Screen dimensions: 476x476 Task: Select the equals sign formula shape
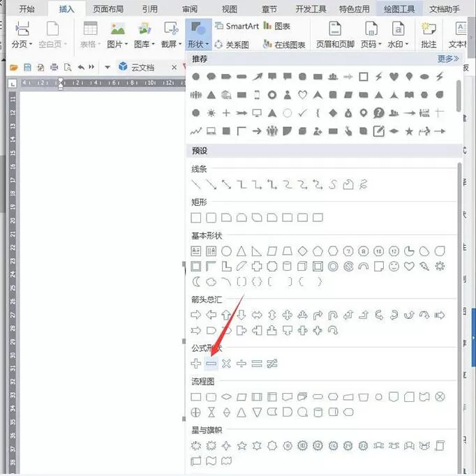(257, 363)
